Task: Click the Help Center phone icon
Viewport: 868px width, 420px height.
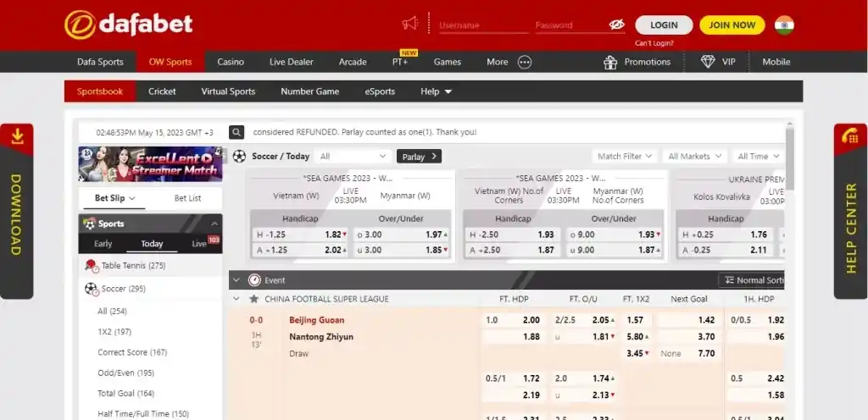Action: tap(849, 136)
